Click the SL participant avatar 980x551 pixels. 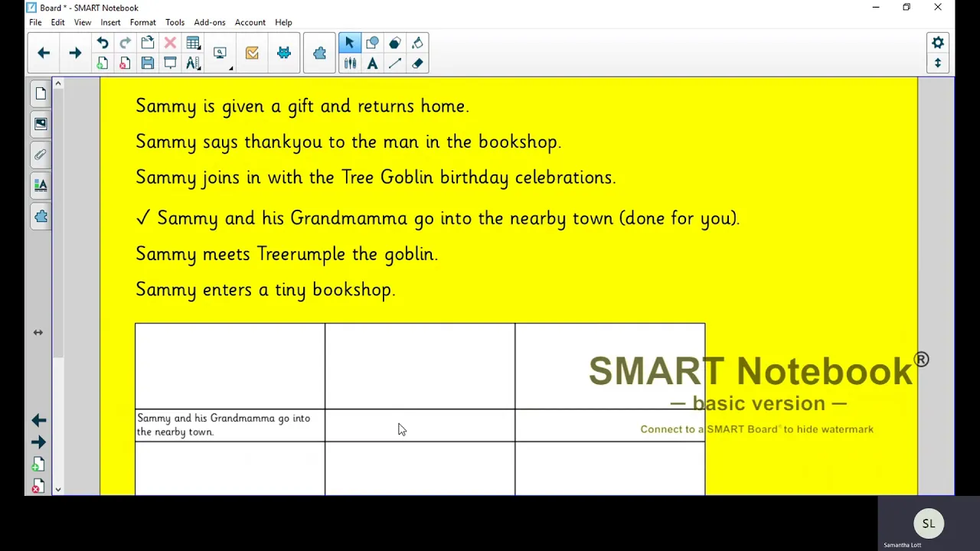point(929,523)
